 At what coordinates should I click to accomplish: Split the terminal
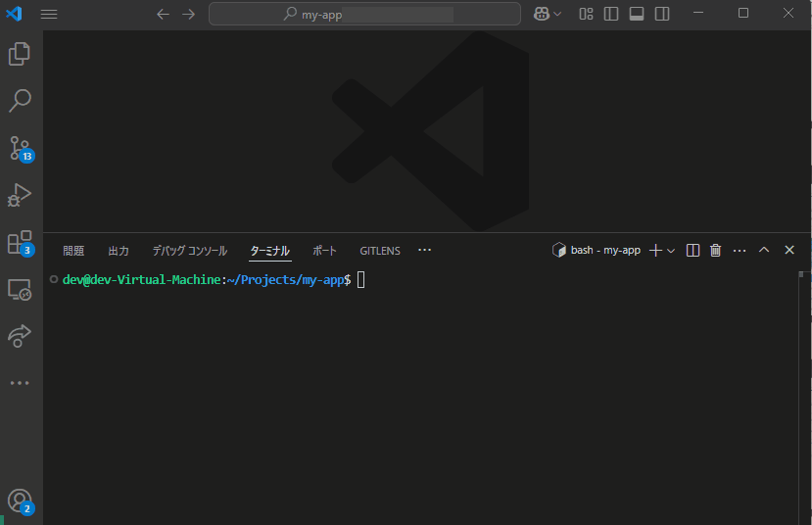point(693,251)
